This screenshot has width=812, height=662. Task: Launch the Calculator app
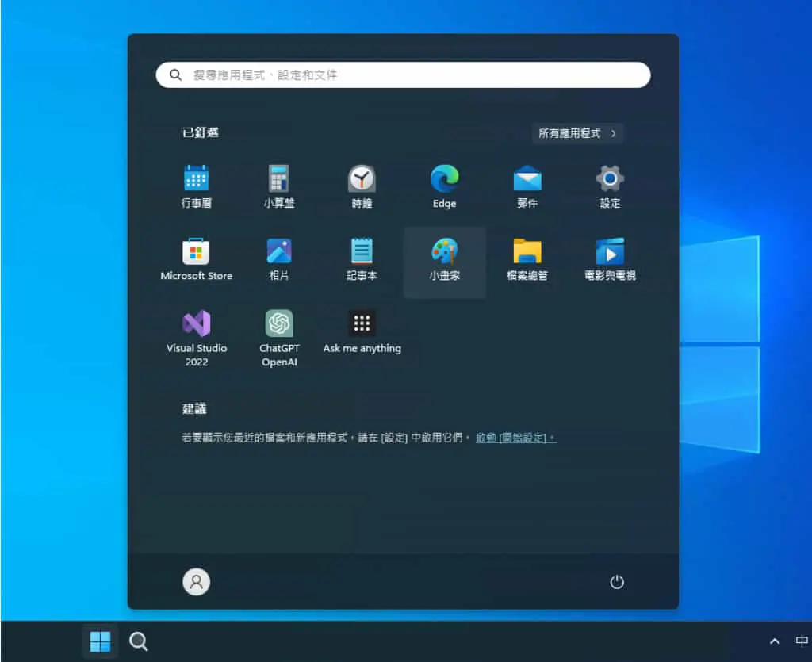(x=279, y=187)
